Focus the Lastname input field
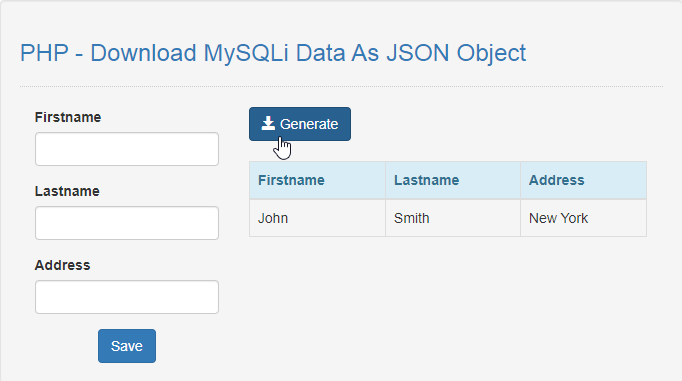This screenshot has height=381, width=682. tap(127, 223)
